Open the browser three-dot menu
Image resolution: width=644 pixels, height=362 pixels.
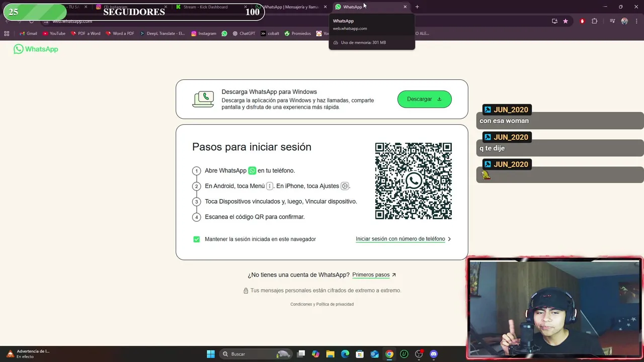tap(637, 21)
